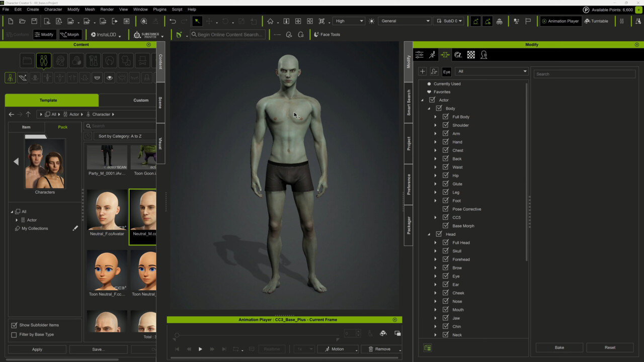Select the Eye content category icon

click(x=109, y=78)
